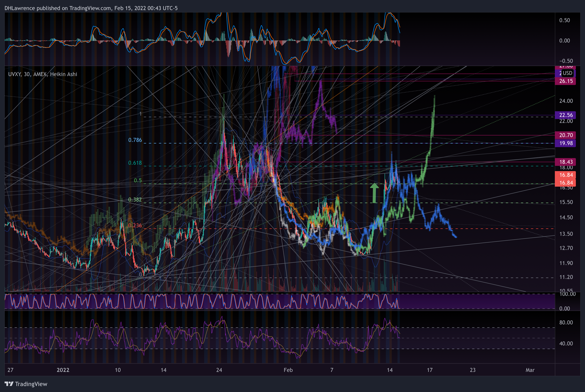Click the 0.236 Fibonacci level label
This screenshot has height=392, width=585.
135,225
